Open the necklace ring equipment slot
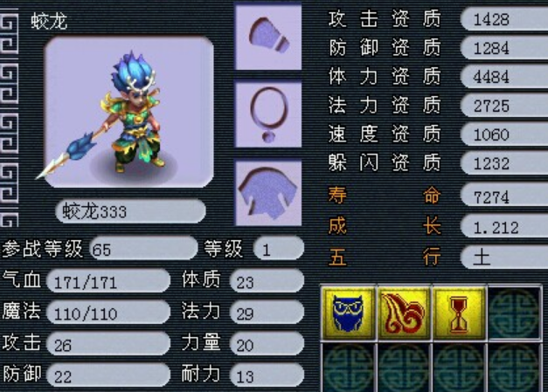548x392 pixels. [268, 115]
